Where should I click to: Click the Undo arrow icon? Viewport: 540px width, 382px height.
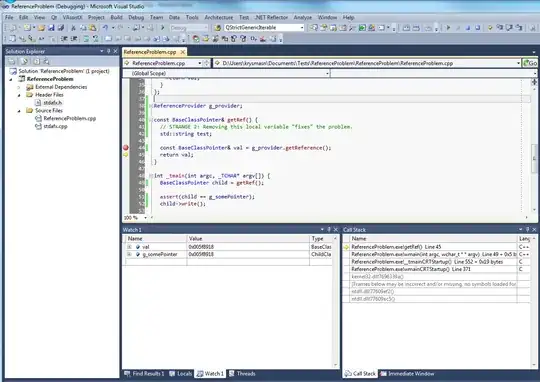pyautogui.click(x=105, y=28)
